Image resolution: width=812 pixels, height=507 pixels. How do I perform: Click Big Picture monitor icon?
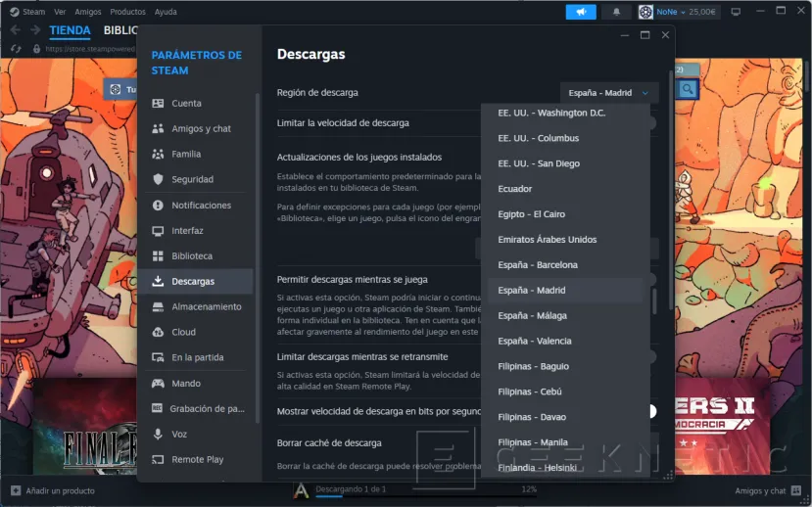736,12
